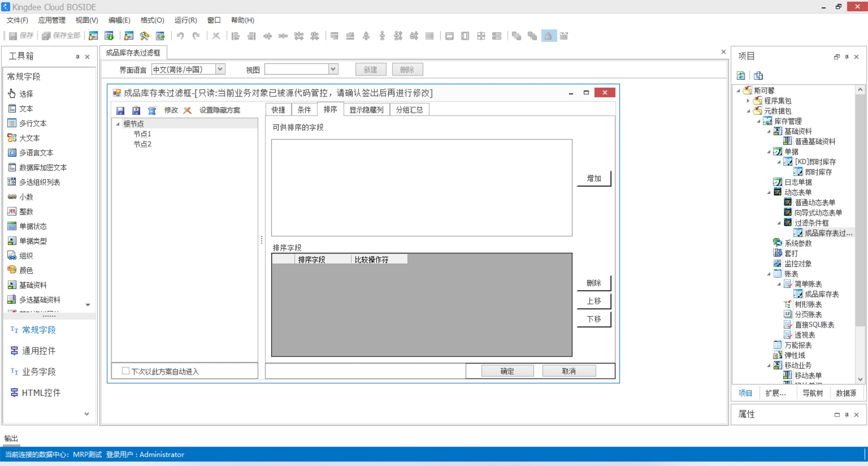
Task: Collapse the 库存管理 node in the project tree
Action: point(759,121)
